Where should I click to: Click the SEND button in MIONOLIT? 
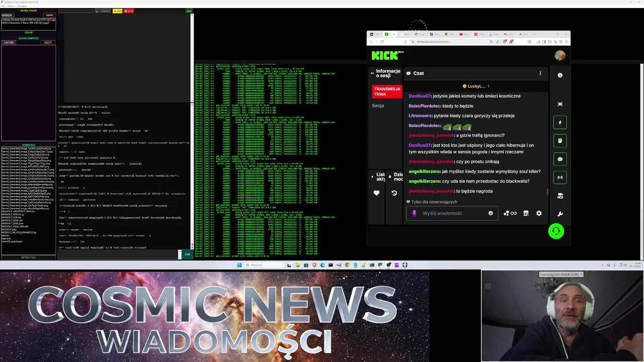(x=187, y=254)
